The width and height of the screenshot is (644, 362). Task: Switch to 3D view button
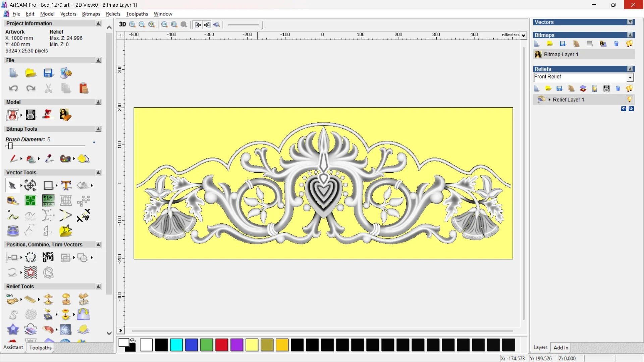tap(122, 24)
